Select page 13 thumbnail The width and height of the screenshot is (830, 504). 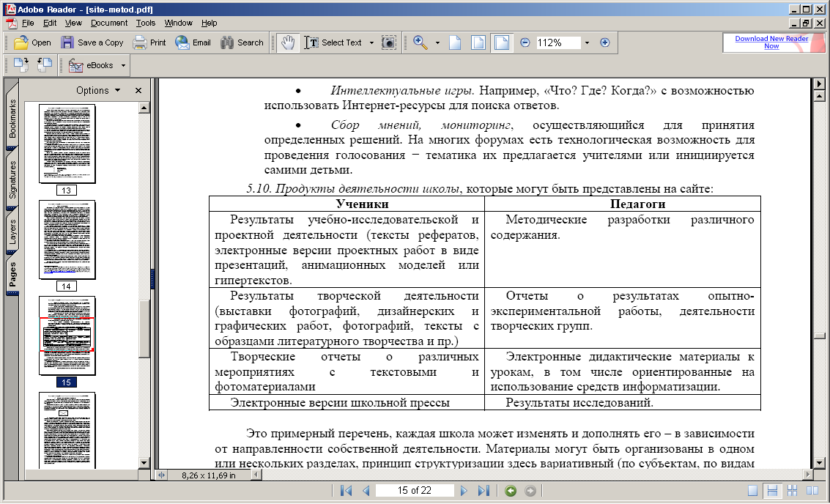(x=67, y=144)
